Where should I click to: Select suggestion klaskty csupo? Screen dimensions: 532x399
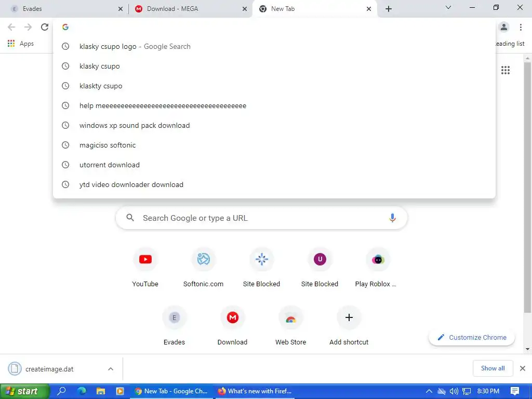(x=274, y=86)
